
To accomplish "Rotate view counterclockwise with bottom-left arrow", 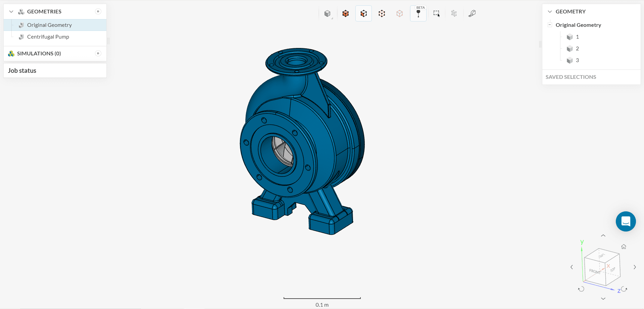I will coord(581,289).
